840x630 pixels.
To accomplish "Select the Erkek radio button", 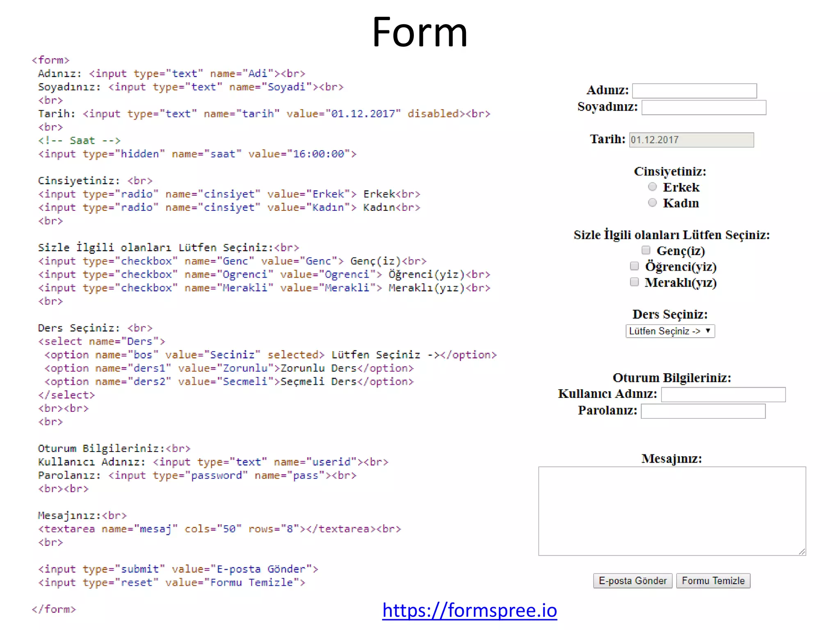I will 652,187.
